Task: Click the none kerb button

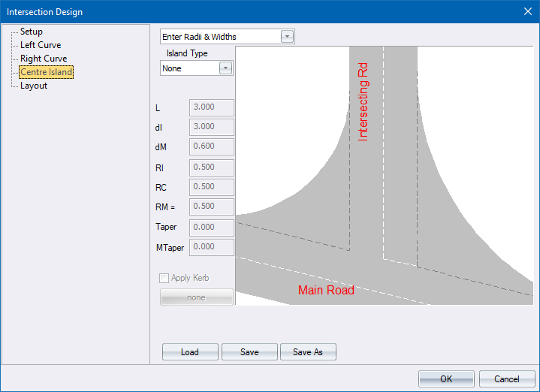Action: tap(196, 297)
